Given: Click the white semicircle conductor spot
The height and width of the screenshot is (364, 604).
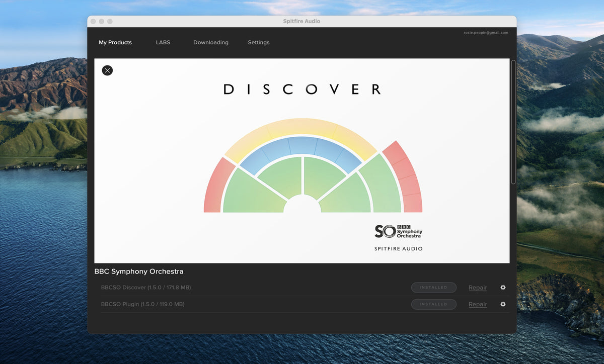Looking at the screenshot, I should [x=302, y=205].
